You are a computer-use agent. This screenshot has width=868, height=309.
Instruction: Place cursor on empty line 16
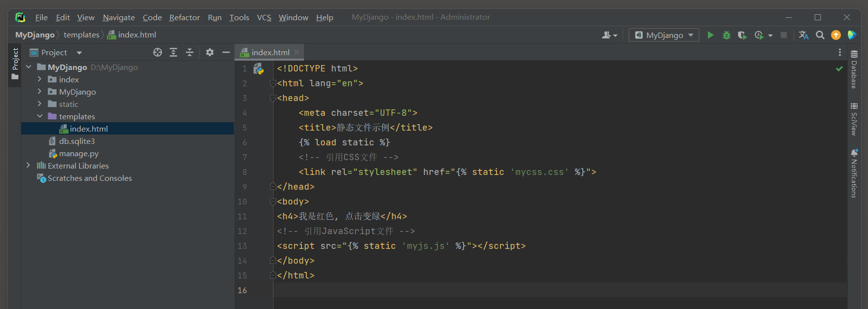(x=560, y=290)
